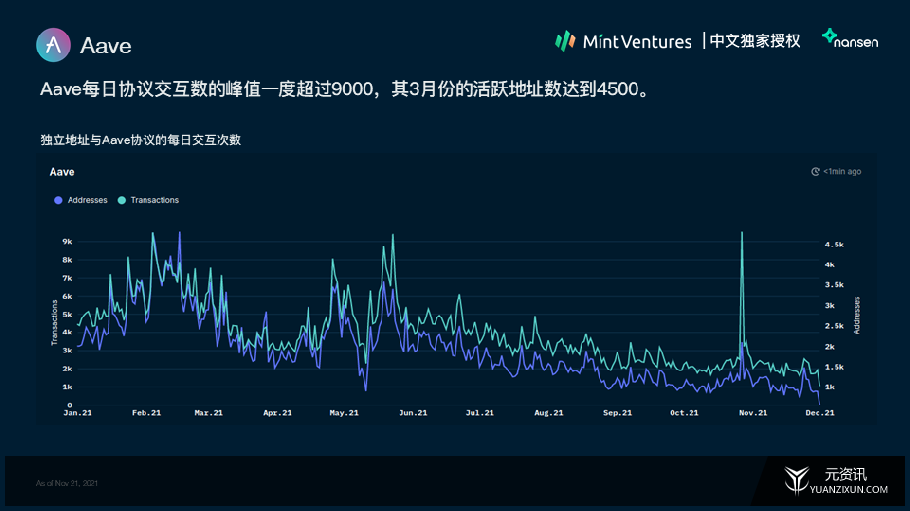Click the 1k left axis value
The height and width of the screenshot is (511, 910).
(x=67, y=387)
